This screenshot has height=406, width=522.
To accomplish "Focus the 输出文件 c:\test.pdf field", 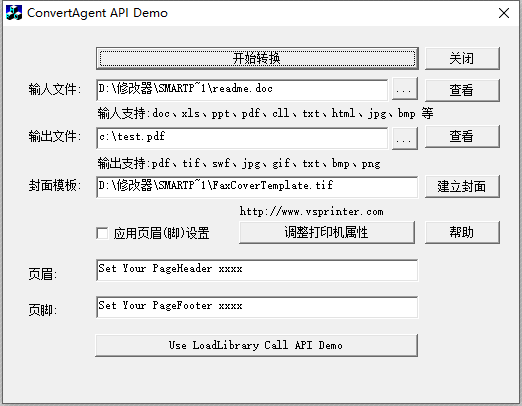I will pyautogui.click(x=242, y=138).
